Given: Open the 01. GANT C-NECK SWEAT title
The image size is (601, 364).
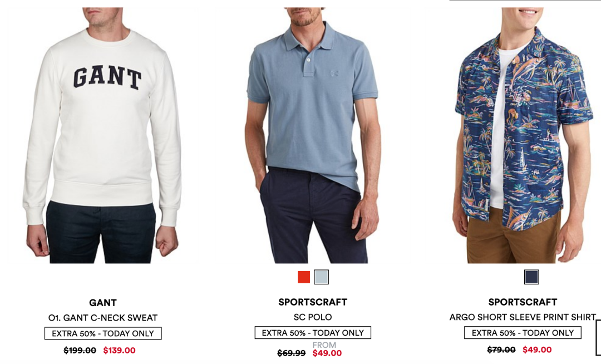Looking at the screenshot, I should click(x=103, y=318).
